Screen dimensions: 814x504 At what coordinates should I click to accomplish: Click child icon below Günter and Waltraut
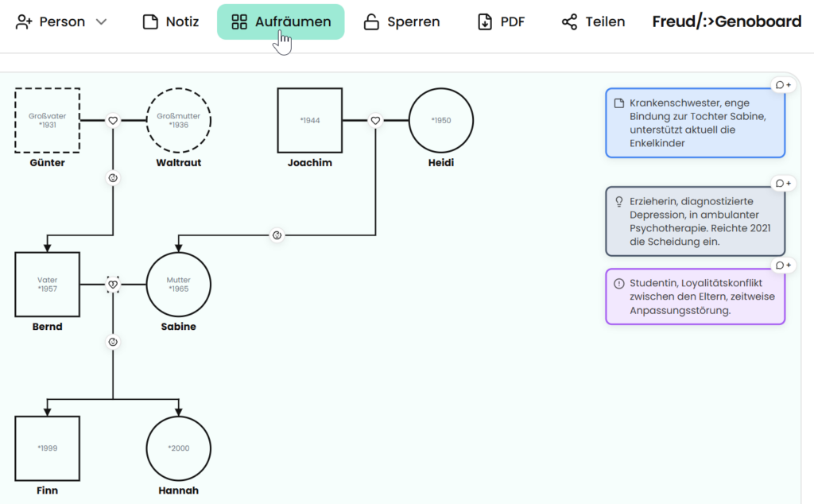click(x=113, y=178)
